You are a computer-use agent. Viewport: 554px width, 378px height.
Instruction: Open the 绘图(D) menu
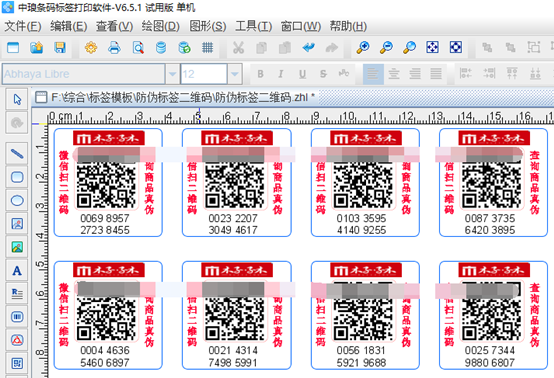[160, 26]
